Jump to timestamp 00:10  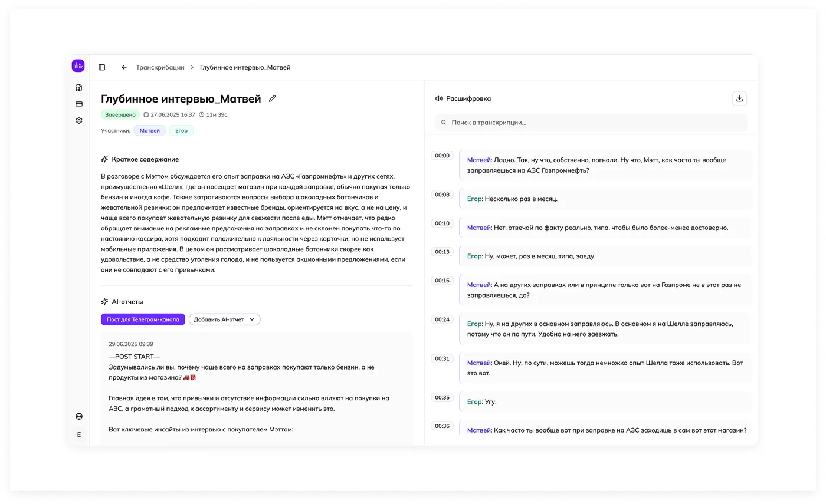pos(442,223)
